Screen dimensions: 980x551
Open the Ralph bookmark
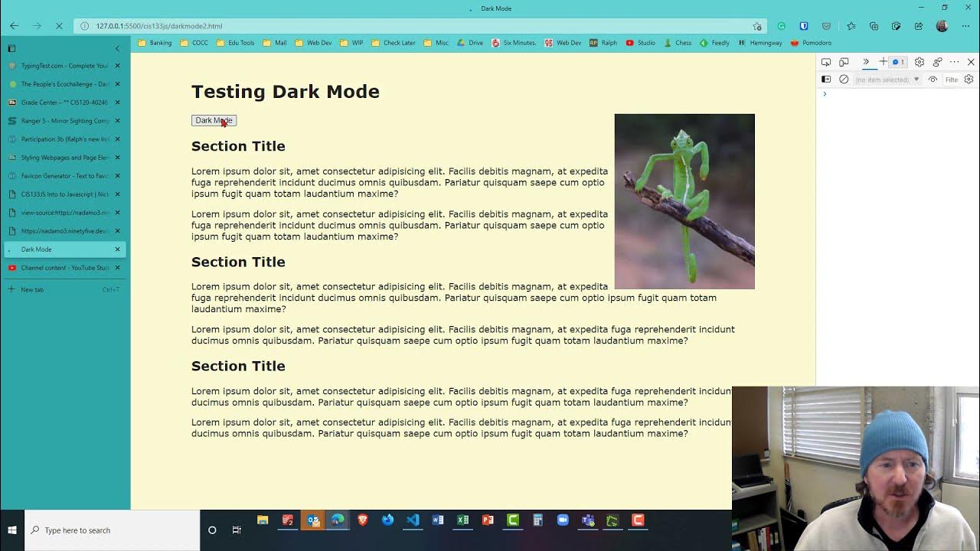pyautogui.click(x=603, y=43)
